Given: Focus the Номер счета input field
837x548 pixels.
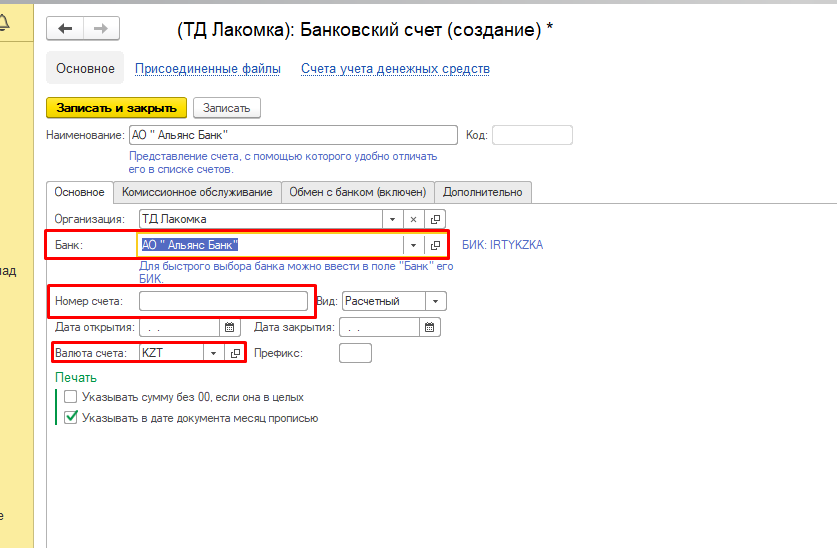Looking at the screenshot, I should 223,301.
